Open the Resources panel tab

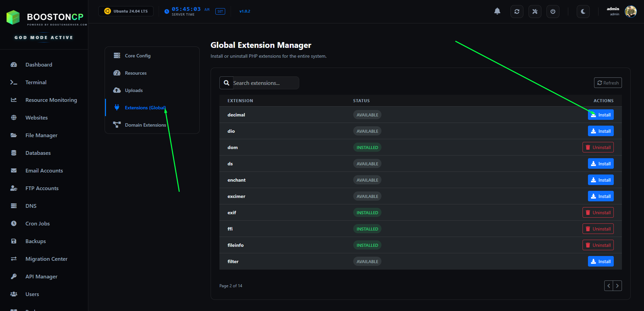click(136, 73)
